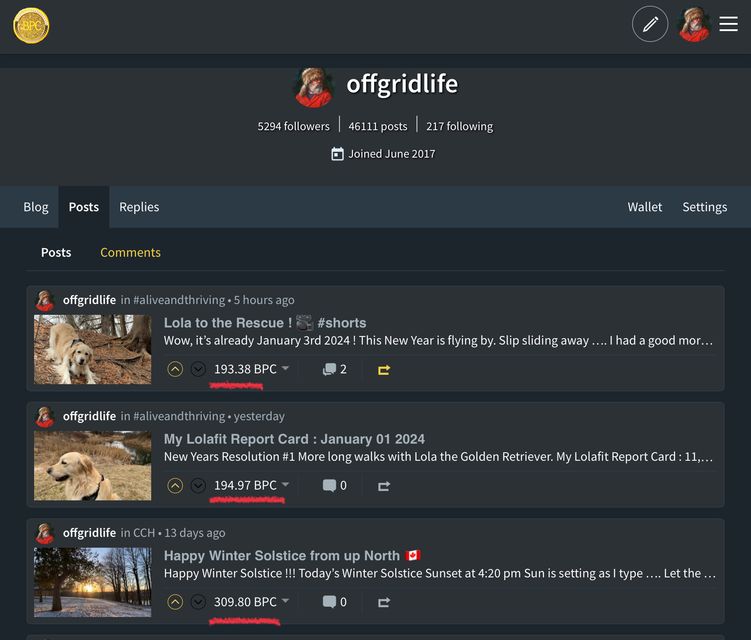View the 217 following list

point(459,126)
